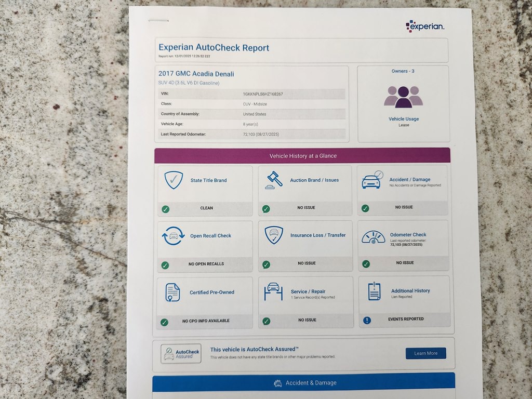Select the Vehicle History at a Glance header
532x399 pixels.
[x=302, y=156]
